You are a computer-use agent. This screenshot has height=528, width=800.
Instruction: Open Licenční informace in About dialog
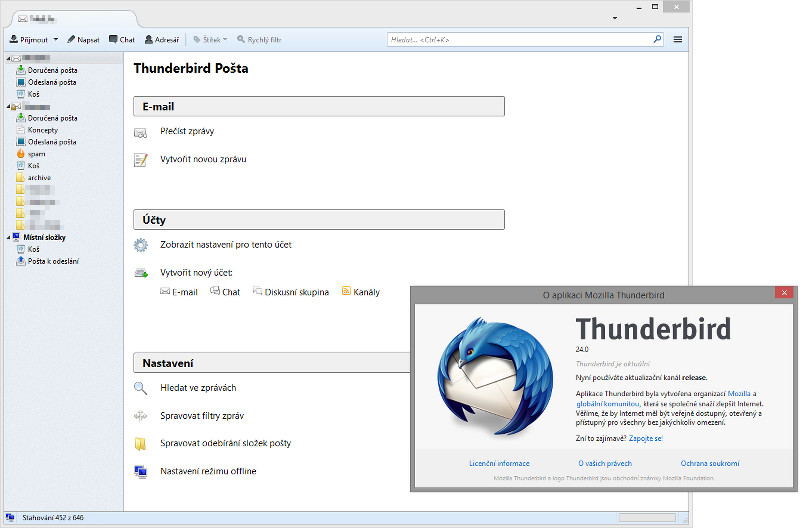(x=499, y=463)
